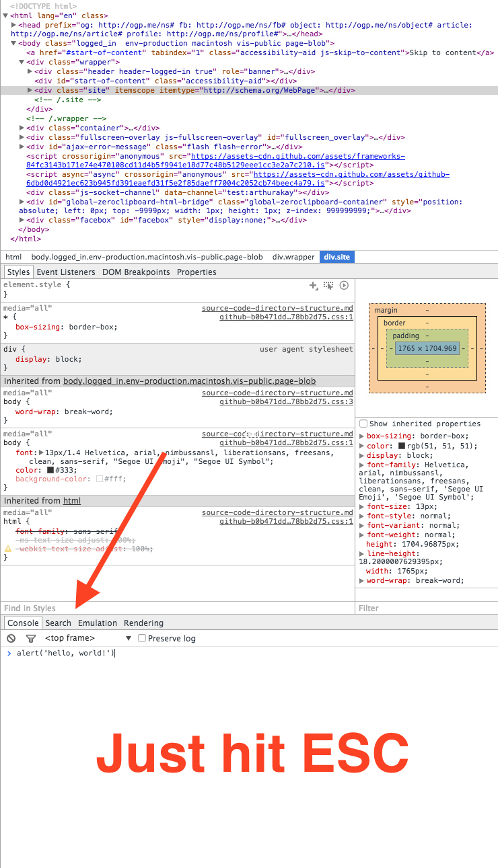This screenshot has height=868, width=498.
Task: Expand computed line-height property
Action: (x=362, y=553)
